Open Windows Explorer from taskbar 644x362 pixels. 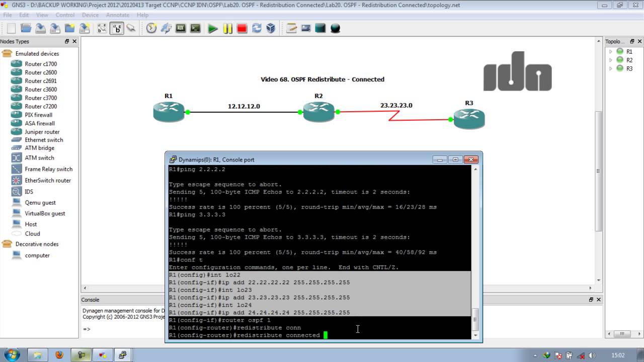37,355
